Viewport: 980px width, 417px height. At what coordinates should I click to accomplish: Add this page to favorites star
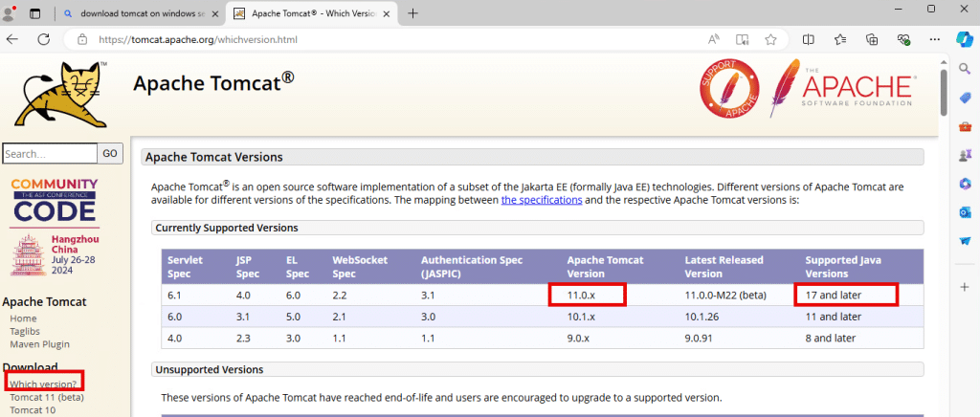click(x=770, y=39)
